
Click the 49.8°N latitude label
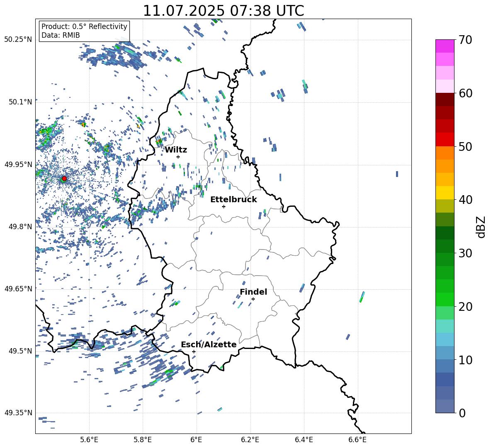coord(20,227)
